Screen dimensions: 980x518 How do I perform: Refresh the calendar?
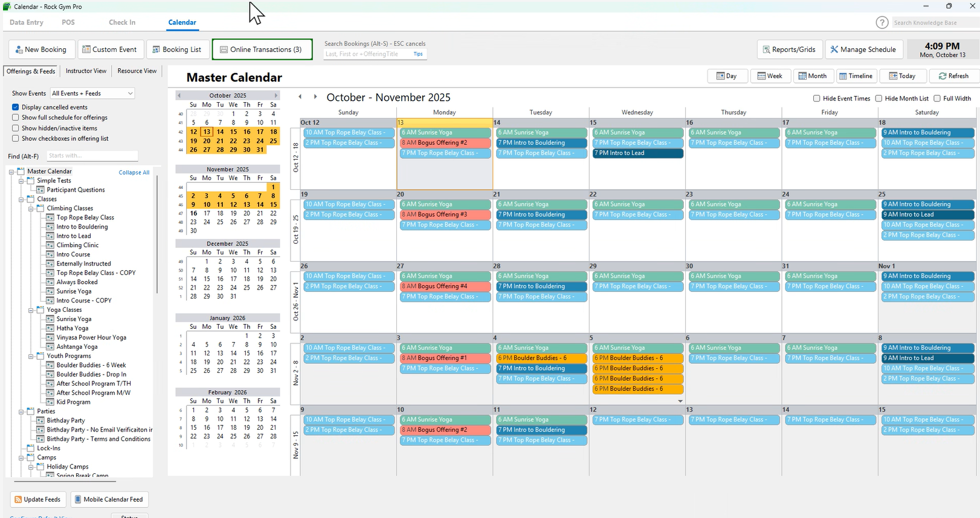coord(953,76)
